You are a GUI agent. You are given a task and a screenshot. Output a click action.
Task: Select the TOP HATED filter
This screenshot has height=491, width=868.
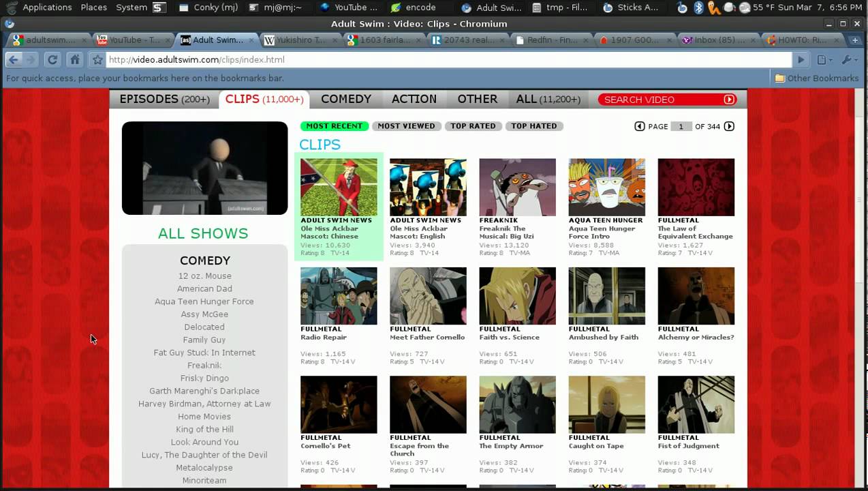coord(534,126)
